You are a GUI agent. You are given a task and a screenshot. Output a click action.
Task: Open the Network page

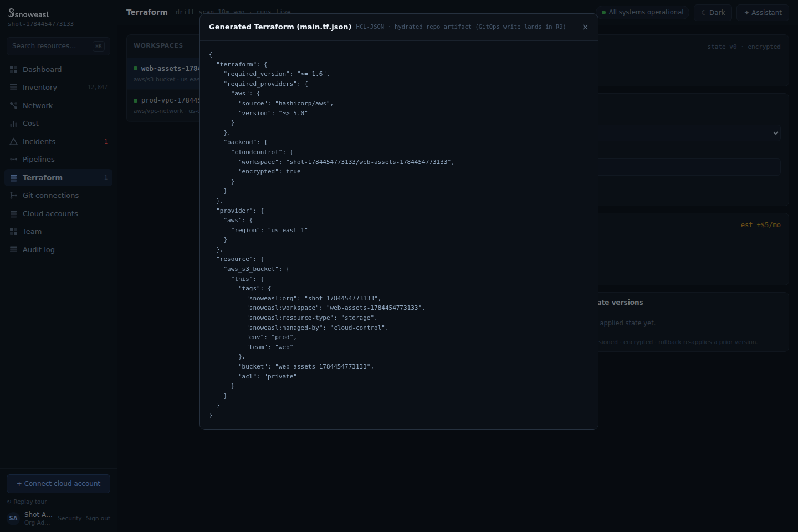point(58,105)
